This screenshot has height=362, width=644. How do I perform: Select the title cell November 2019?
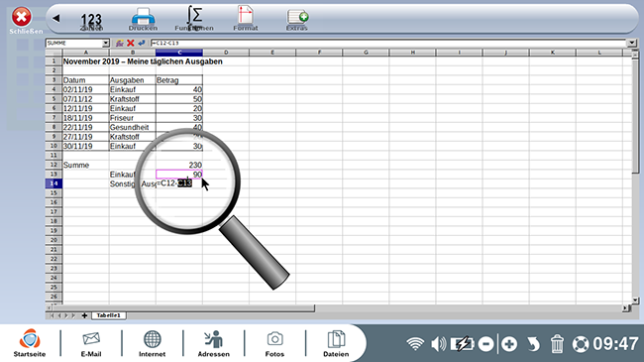point(143,61)
